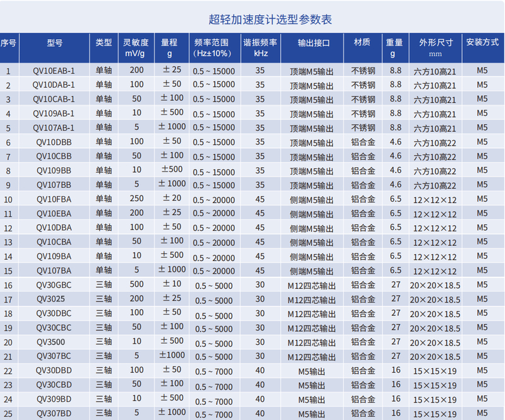Select model QV10EAB-1 in row 1

pyautogui.click(x=55, y=71)
